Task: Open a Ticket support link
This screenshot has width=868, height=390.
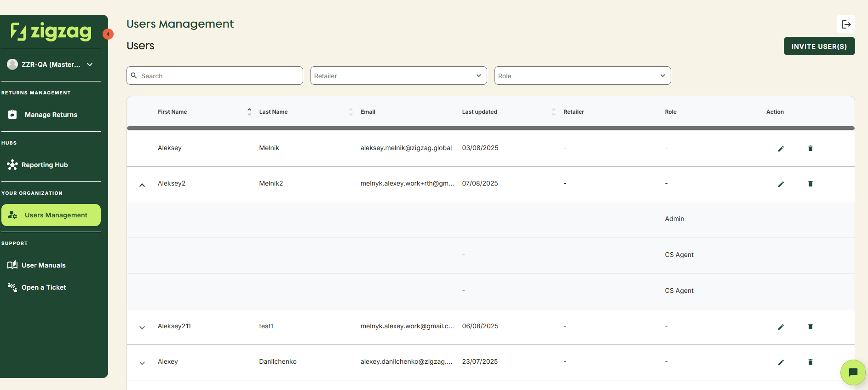Action: pos(44,287)
